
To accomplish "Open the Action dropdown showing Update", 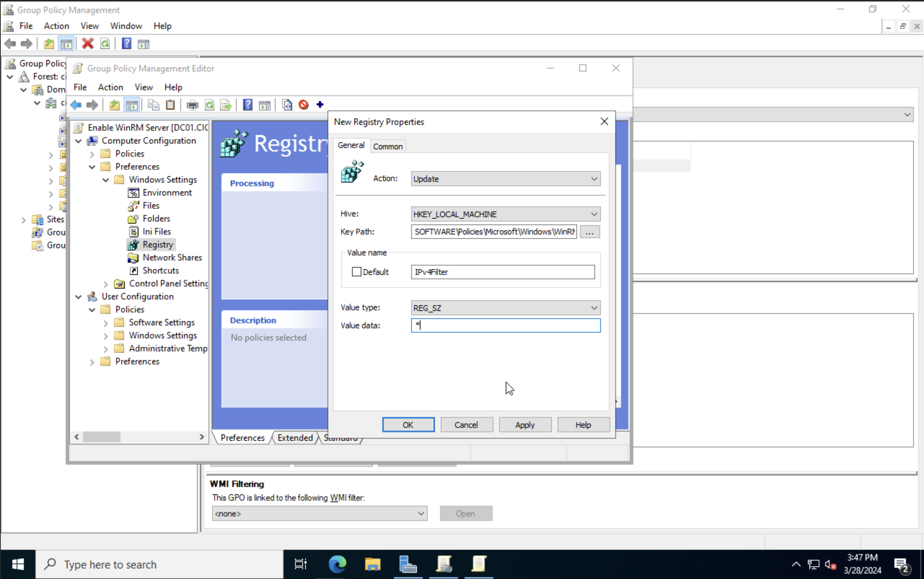I will coord(505,179).
